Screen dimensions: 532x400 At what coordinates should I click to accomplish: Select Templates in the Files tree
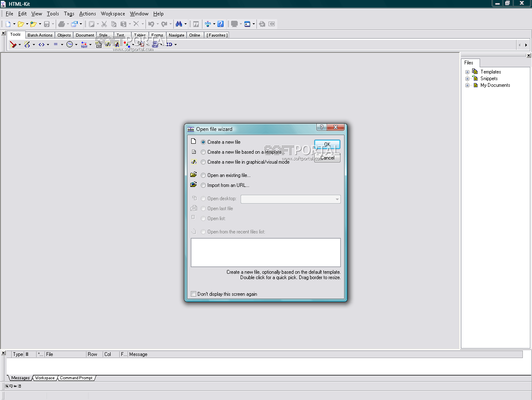pos(490,72)
